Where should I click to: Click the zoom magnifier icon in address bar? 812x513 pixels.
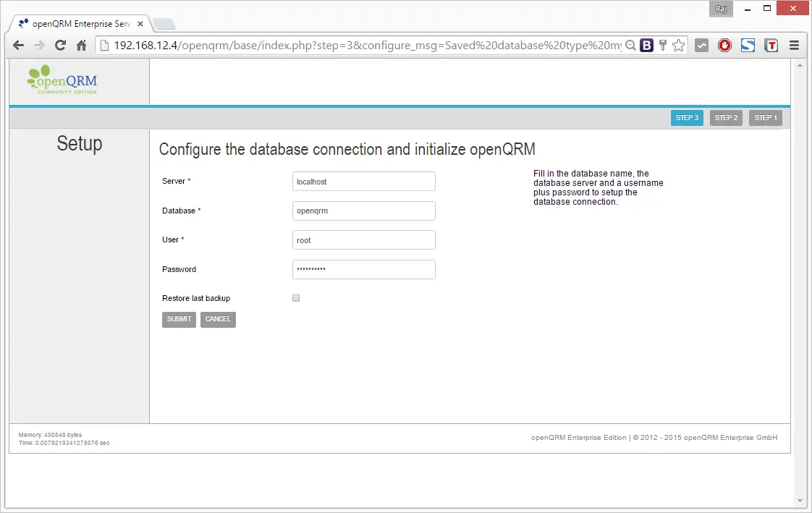pos(630,46)
